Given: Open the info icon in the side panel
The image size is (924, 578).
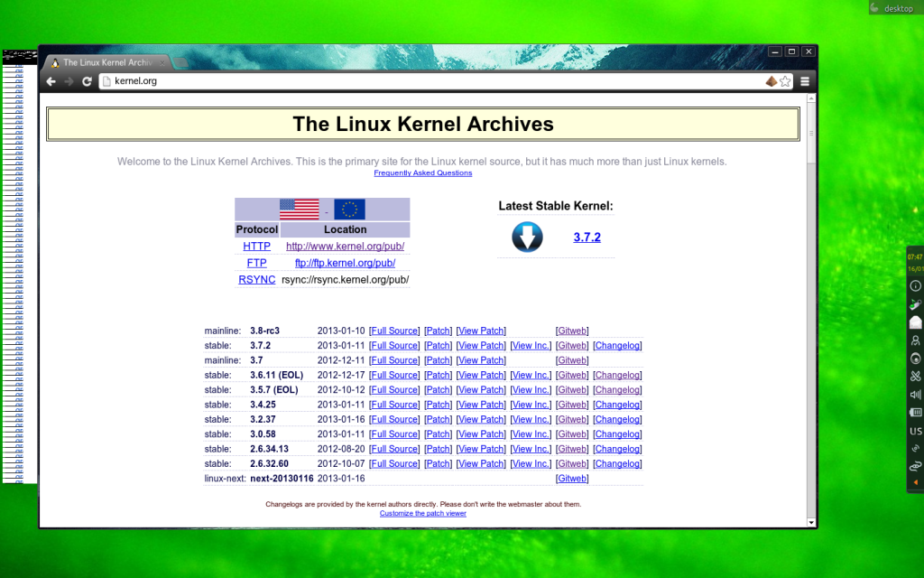Looking at the screenshot, I should (x=915, y=286).
